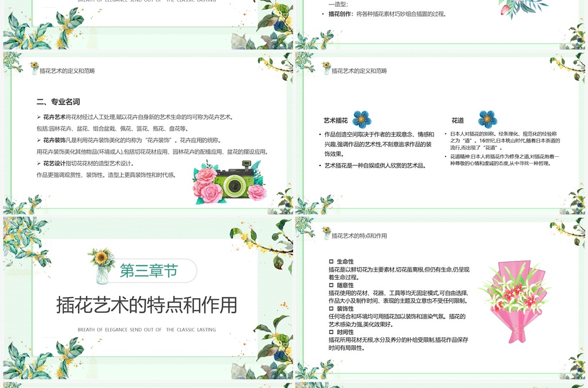This screenshot has height=388, width=588.
Task: Select the 第三章节 rounded label
Action: coord(148,271)
